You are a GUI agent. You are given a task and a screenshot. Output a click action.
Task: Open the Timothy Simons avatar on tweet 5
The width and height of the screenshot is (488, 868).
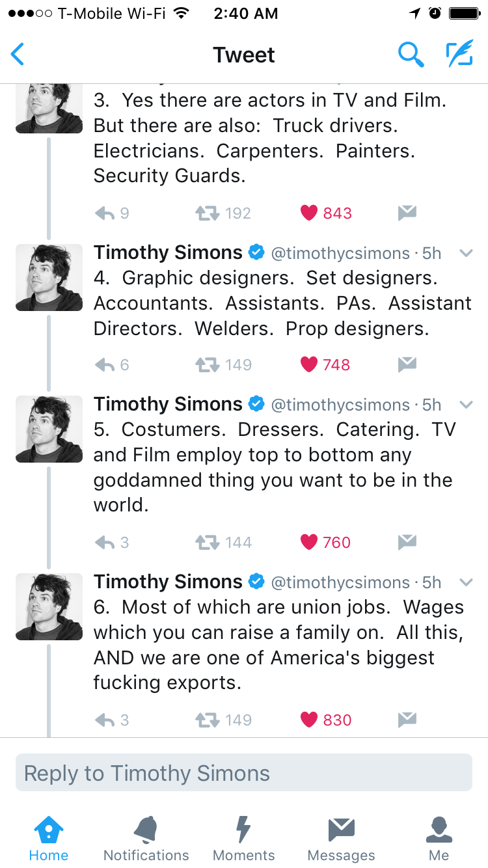[49, 429]
